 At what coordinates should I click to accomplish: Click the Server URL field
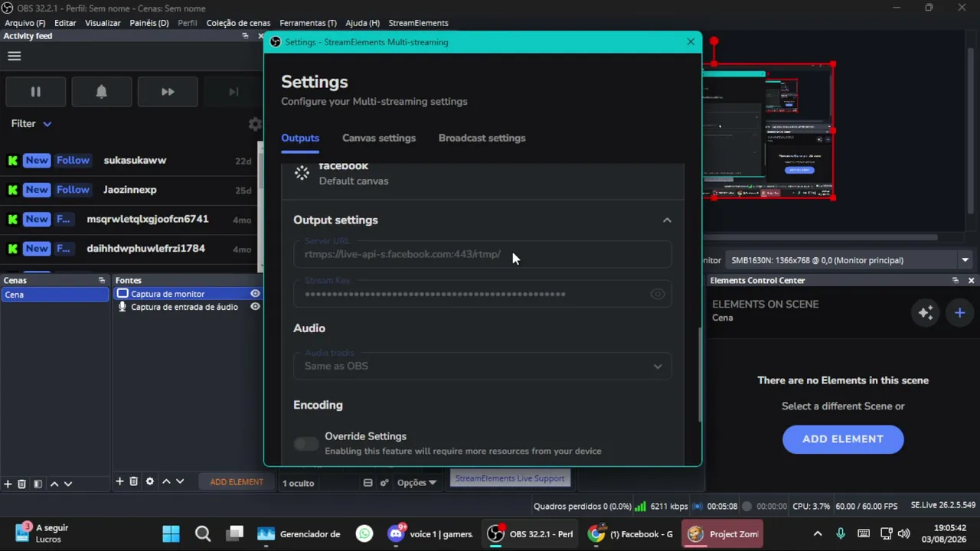[x=482, y=254]
